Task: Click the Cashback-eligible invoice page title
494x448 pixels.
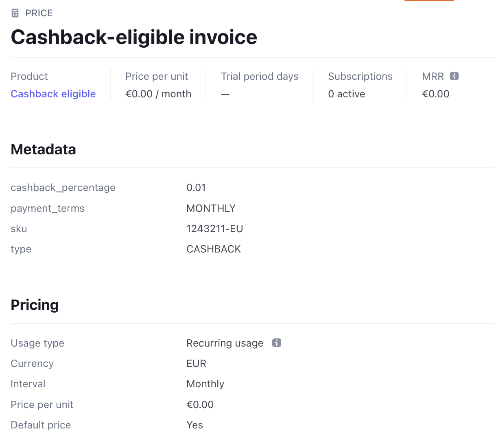Action: [134, 37]
